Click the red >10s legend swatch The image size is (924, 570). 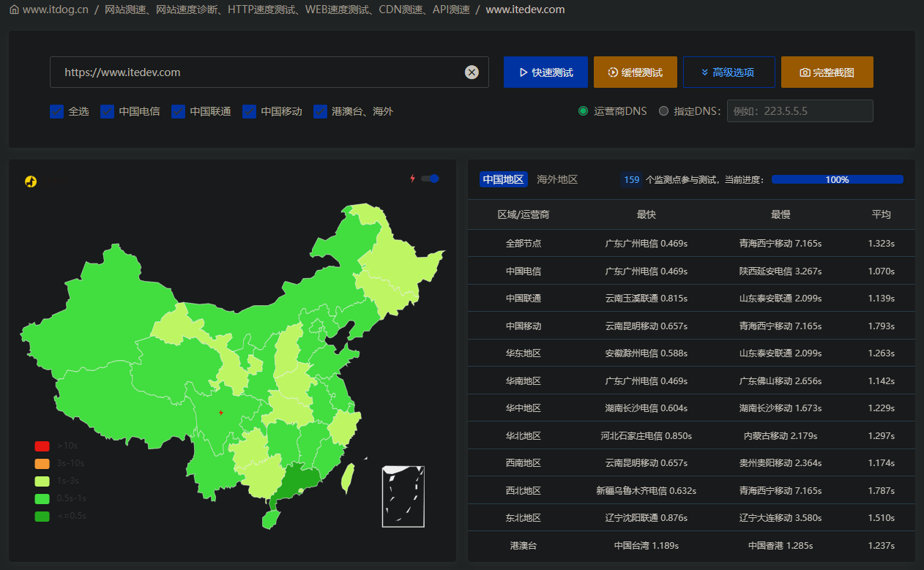point(42,446)
